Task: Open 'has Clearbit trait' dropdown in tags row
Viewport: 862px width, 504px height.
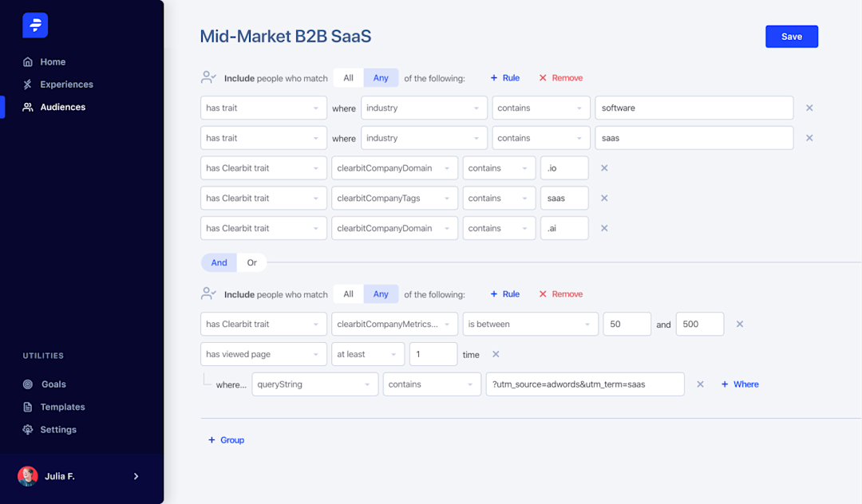Action: click(263, 199)
